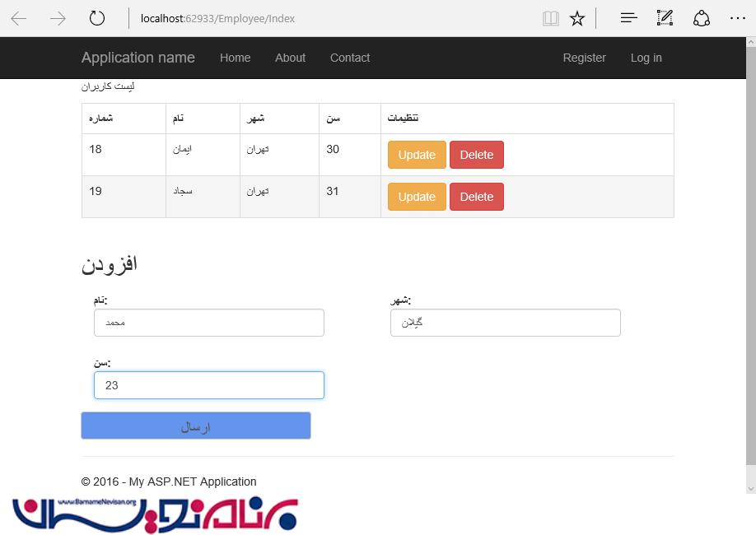756x535 pixels.
Task: Go to Home nav item
Action: click(x=236, y=58)
